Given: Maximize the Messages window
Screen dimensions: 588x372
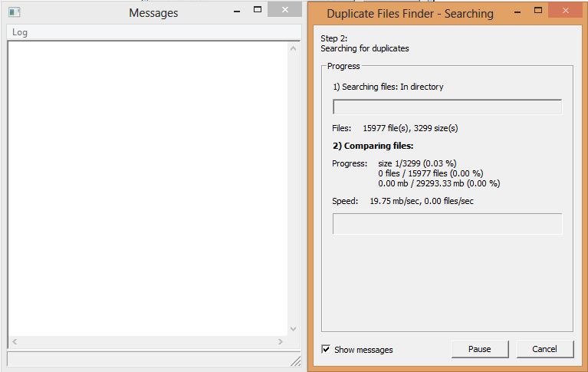Looking at the screenshot, I should coord(258,10).
